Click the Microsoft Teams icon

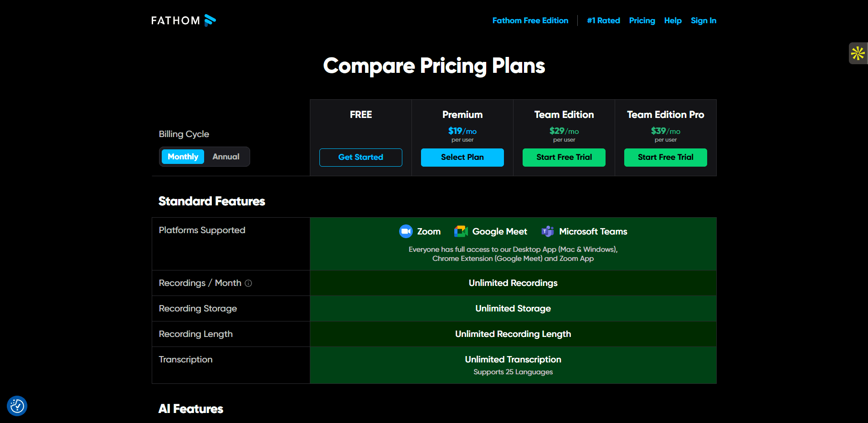coord(548,231)
